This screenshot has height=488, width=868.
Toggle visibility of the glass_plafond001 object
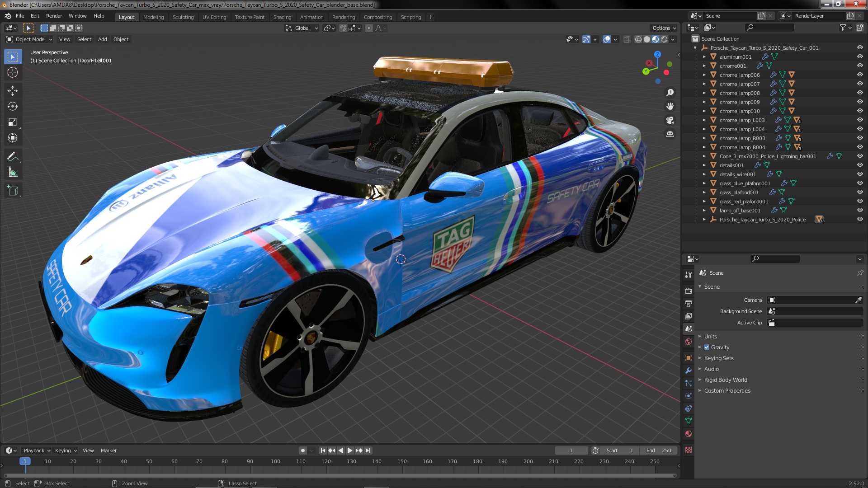[x=860, y=192]
